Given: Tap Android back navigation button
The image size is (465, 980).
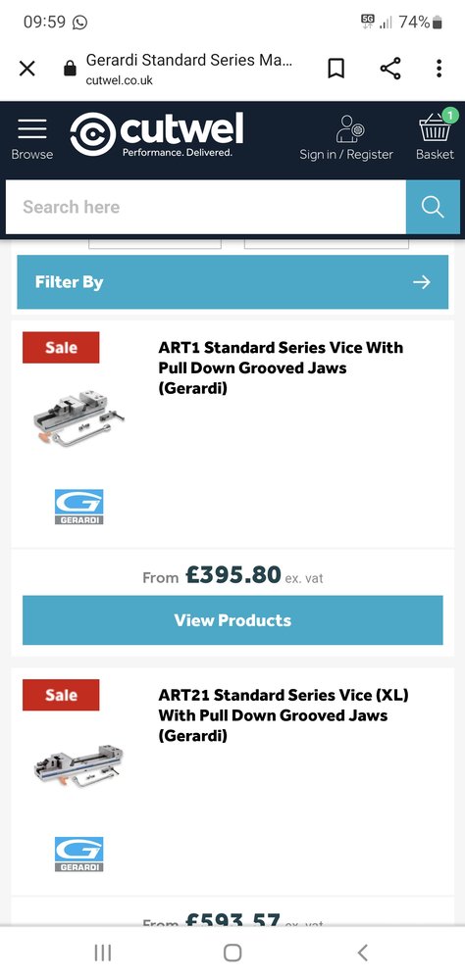Looking at the screenshot, I should (x=362, y=953).
